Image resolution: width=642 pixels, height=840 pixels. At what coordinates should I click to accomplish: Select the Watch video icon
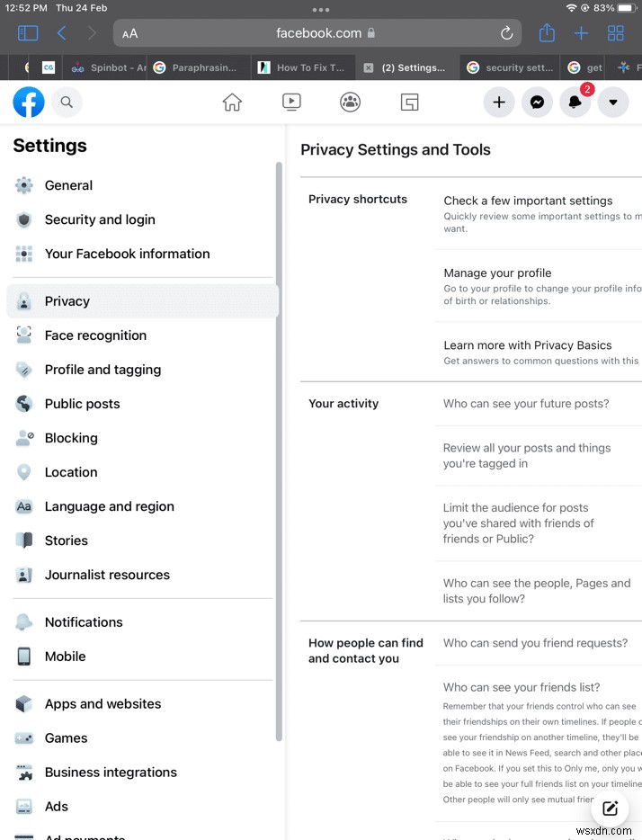point(291,103)
